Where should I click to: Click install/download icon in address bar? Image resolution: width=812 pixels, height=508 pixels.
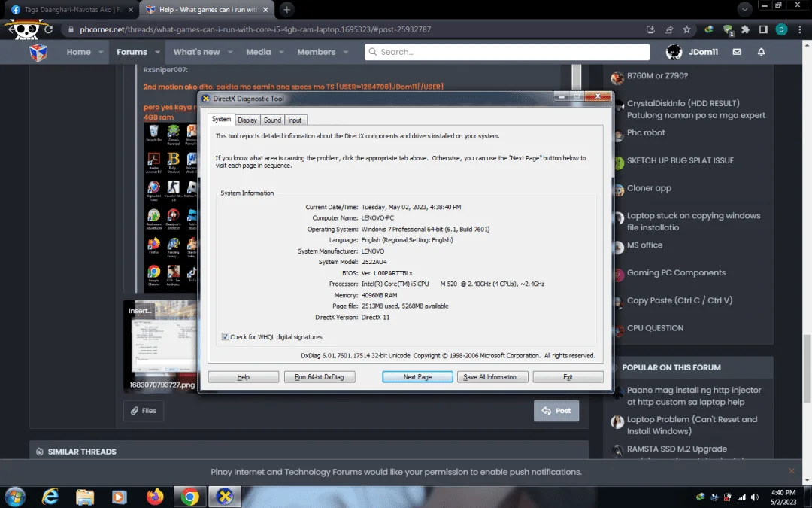pyautogui.click(x=650, y=29)
